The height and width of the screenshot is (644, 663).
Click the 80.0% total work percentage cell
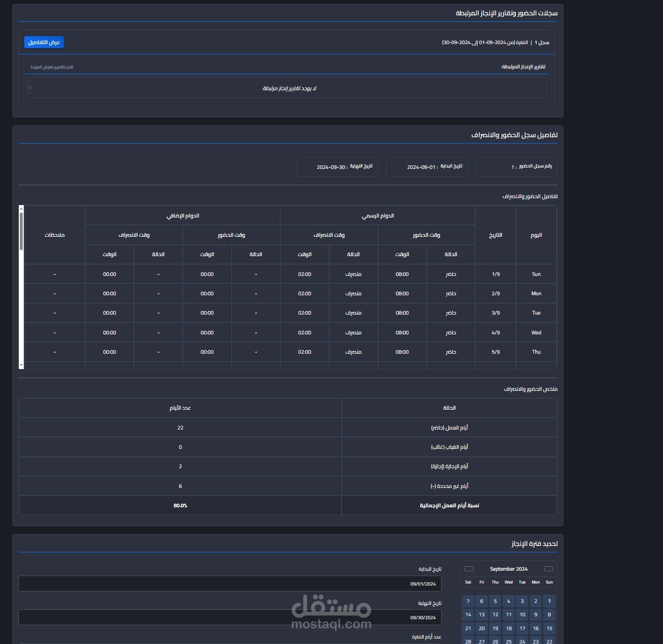[180, 505]
